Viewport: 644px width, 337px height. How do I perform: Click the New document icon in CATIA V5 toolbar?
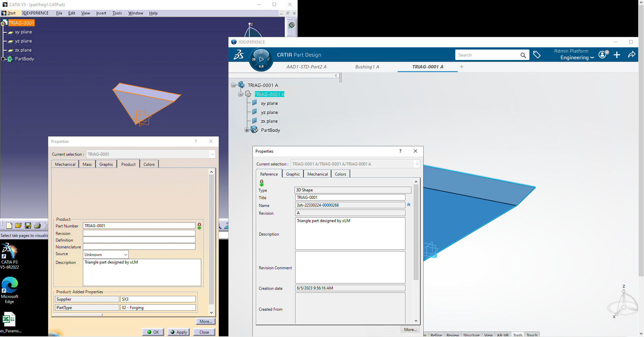point(9,225)
